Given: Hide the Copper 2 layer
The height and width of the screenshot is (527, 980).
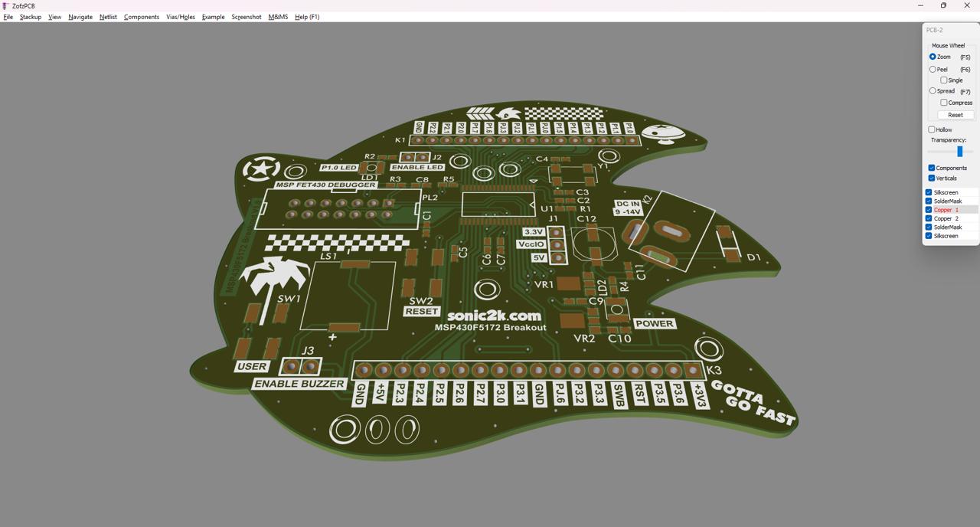Looking at the screenshot, I should [x=929, y=218].
